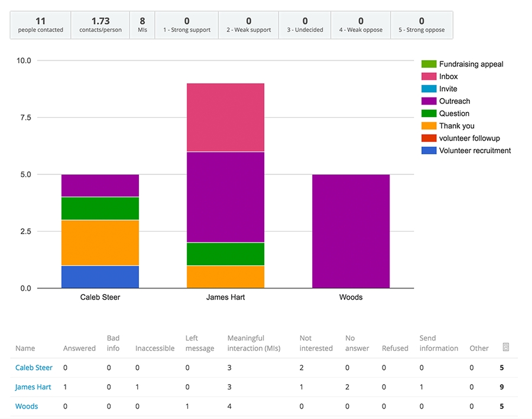532x419 pixels.
Task: Open the Caleb Steer link in table
Action: [34, 368]
